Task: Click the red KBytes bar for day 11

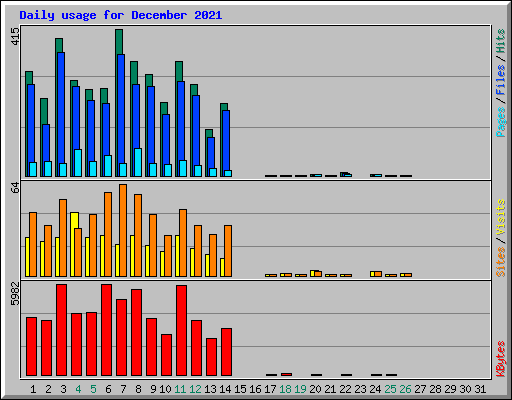Action: click(x=181, y=330)
